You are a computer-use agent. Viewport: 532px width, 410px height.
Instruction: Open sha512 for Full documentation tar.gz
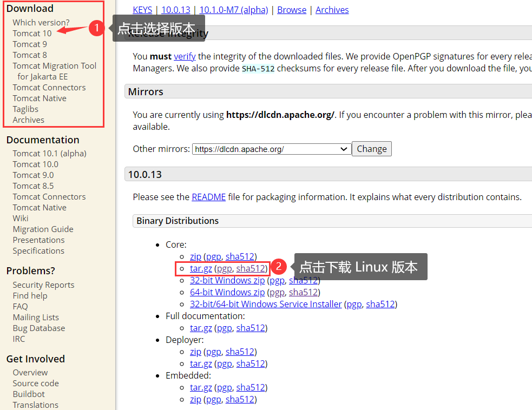[x=251, y=328]
